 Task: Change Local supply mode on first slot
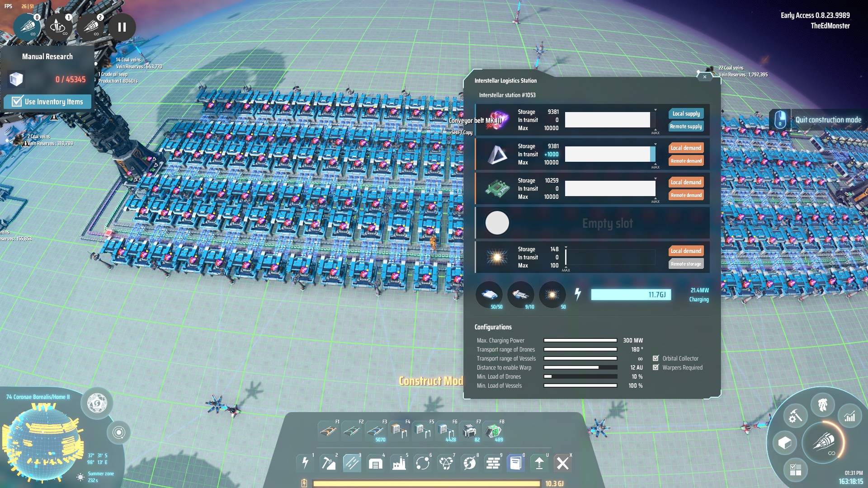click(686, 114)
